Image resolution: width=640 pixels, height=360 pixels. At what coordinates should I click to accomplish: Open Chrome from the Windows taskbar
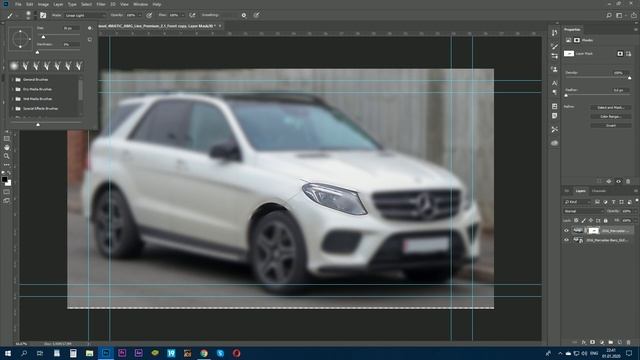[x=204, y=353]
